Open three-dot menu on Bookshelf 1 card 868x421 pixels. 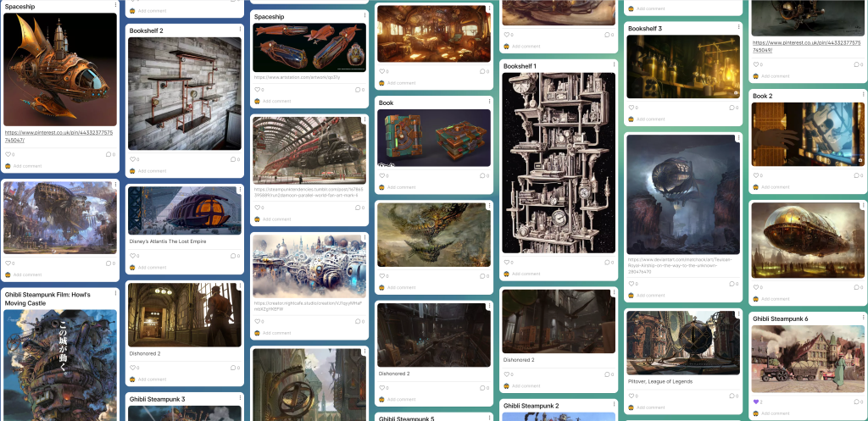pos(614,64)
